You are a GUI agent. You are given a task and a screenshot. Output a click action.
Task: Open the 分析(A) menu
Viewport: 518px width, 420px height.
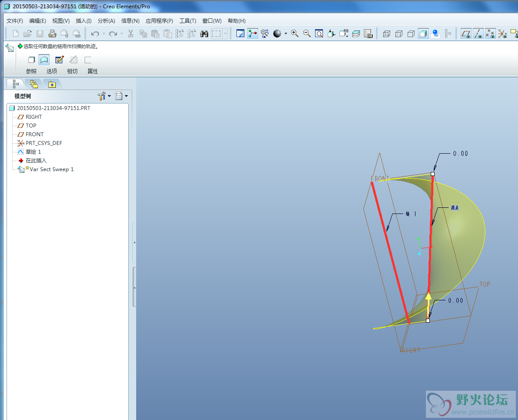[x=106, y=21]
